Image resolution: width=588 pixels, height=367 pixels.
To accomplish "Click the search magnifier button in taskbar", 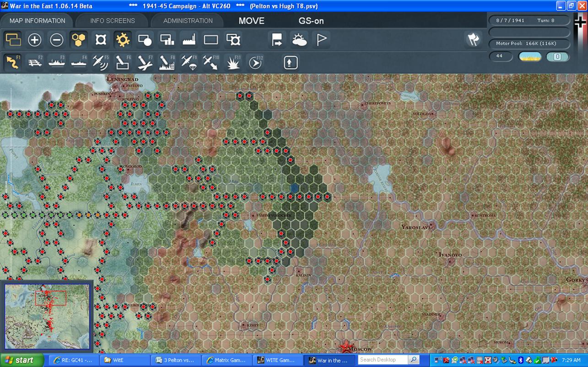I will click(414, 360).
